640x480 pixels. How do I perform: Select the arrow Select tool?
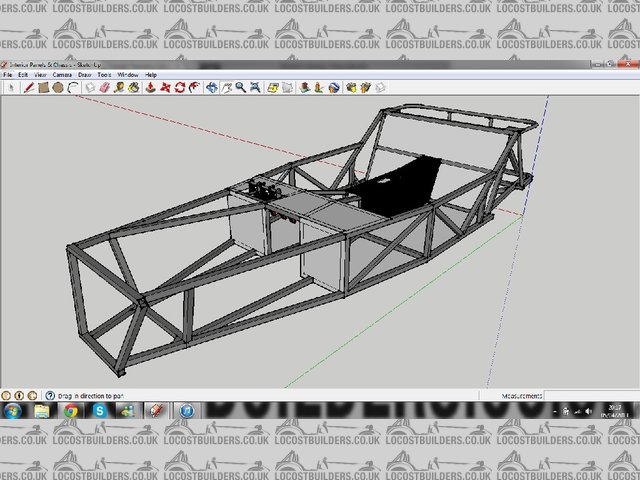tap(12, 87)
